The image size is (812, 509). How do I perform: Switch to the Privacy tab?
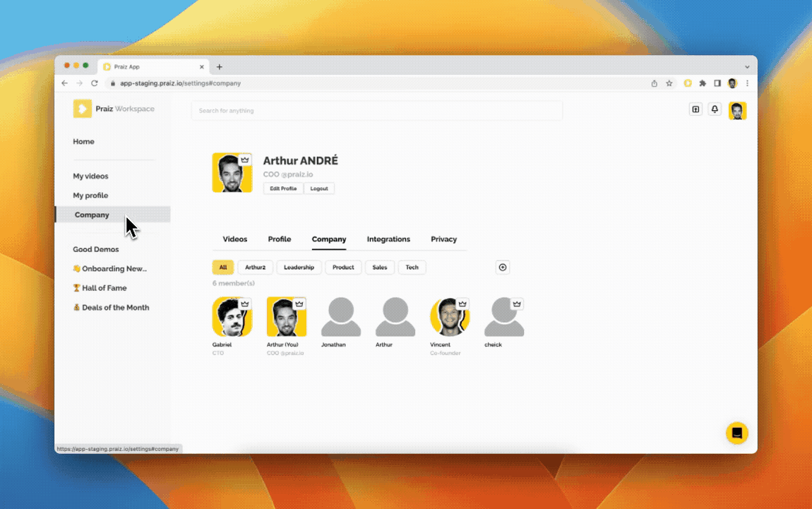[x=443, y=239]
